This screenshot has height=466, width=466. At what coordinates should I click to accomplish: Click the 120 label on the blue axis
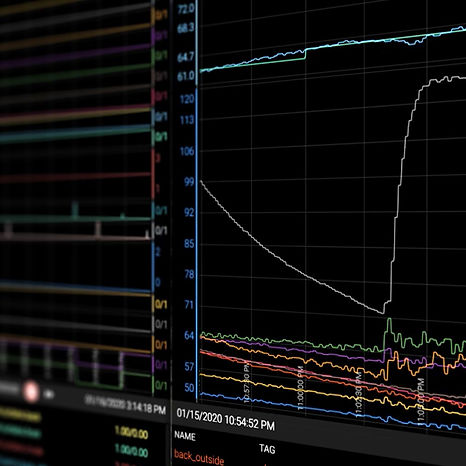point(187,99)
